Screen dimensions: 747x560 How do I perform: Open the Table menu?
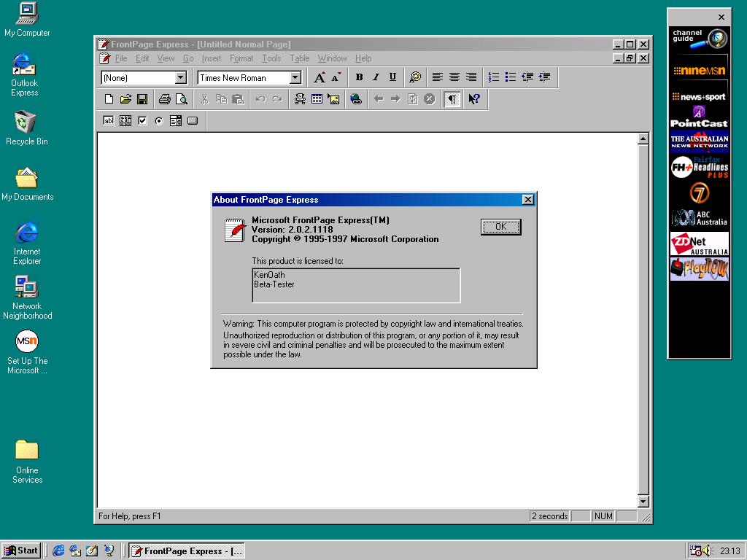point(300,58)
